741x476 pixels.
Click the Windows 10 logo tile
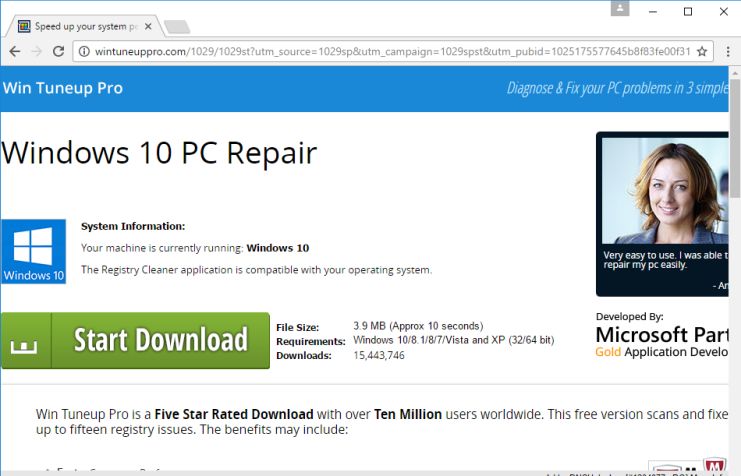(34, 251)
